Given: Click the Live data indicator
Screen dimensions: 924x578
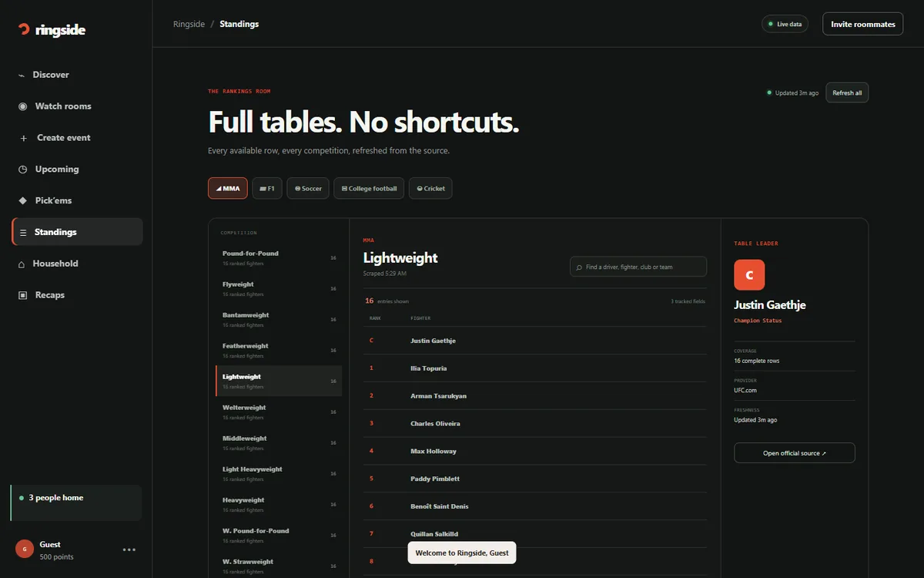Looking at the screenshot, I should 784,24.
